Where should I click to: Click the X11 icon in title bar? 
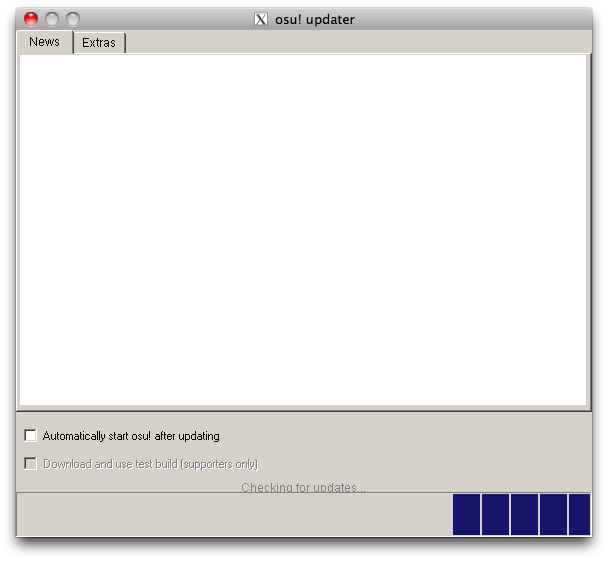point(261,19)
